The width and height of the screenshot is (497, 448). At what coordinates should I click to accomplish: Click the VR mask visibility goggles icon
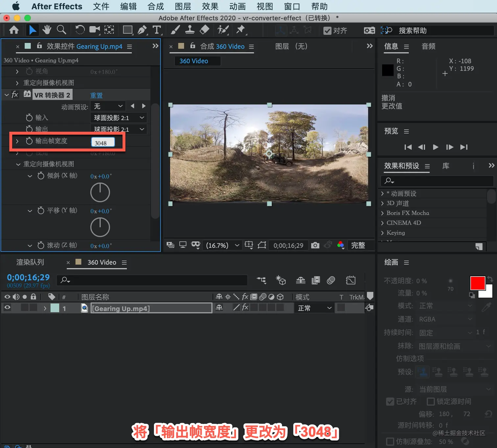pos(196,245)
